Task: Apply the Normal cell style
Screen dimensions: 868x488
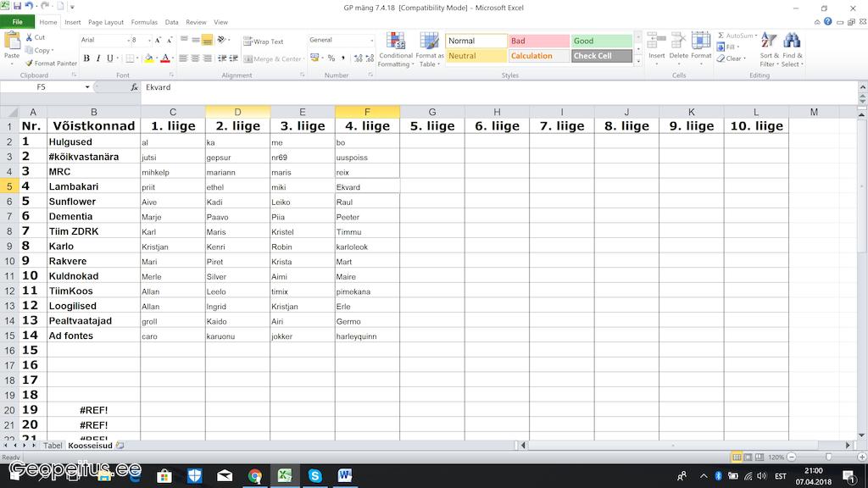Action: click(x=476, y=41)
